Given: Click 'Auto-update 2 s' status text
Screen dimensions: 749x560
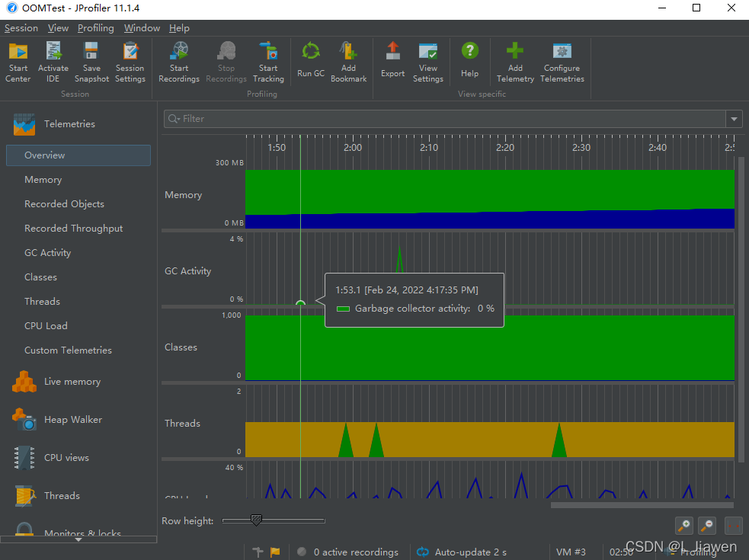Looking at the screenshot, I should click(471, 552).
